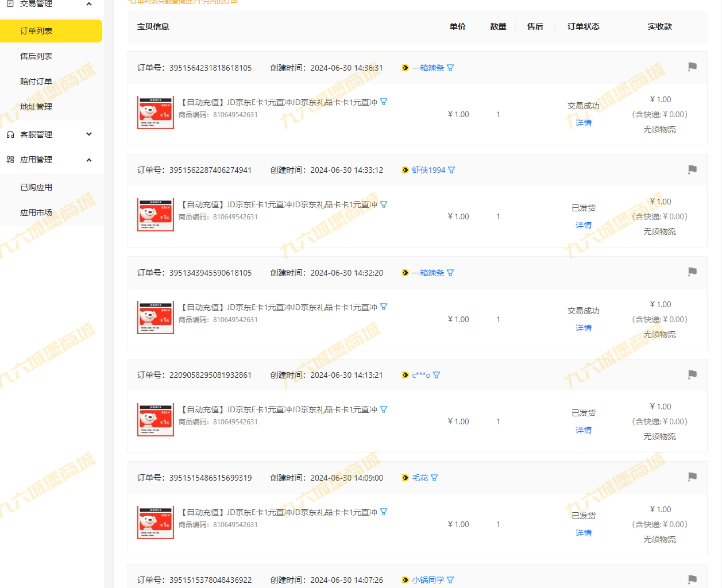Go to 售后列表 in the sidebar

point(36,56)
